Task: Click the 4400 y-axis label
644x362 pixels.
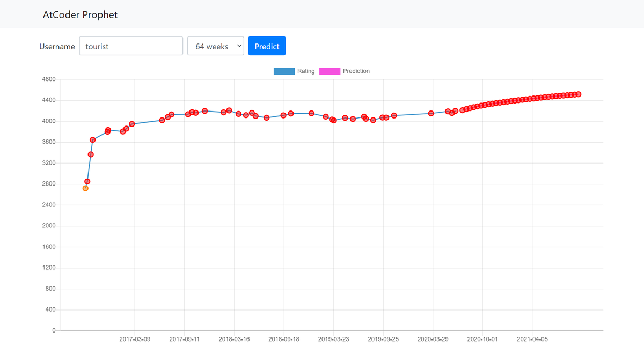Action: click(x=49, y=100)
